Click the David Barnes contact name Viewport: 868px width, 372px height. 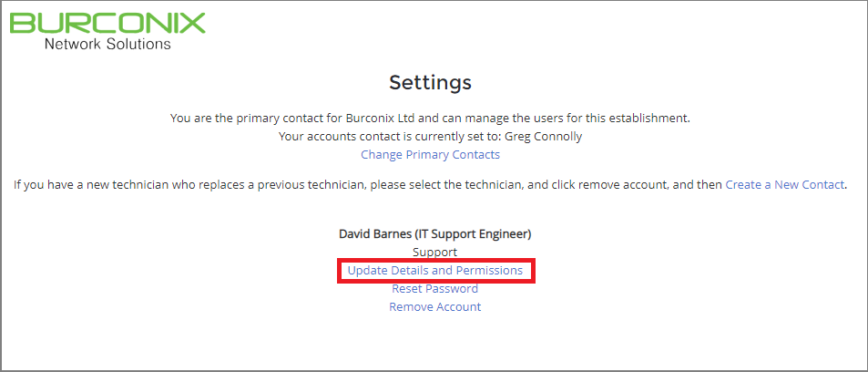point(372,234)
